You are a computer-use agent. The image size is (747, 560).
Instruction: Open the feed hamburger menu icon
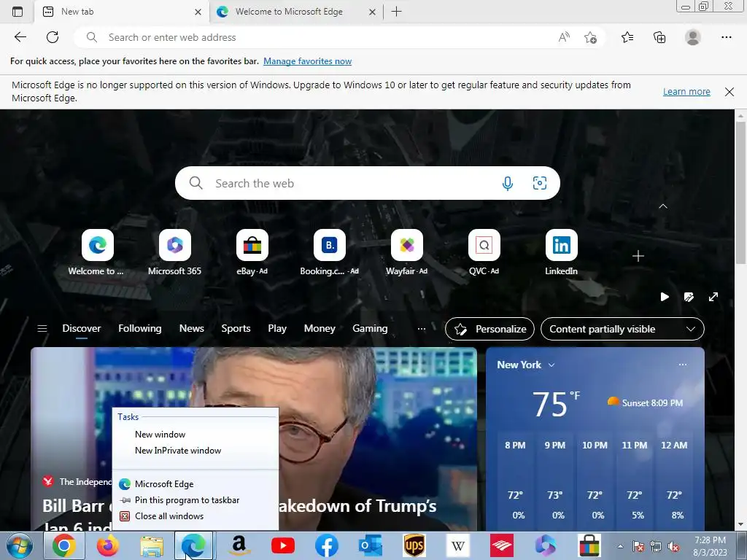tap(42, 329)
